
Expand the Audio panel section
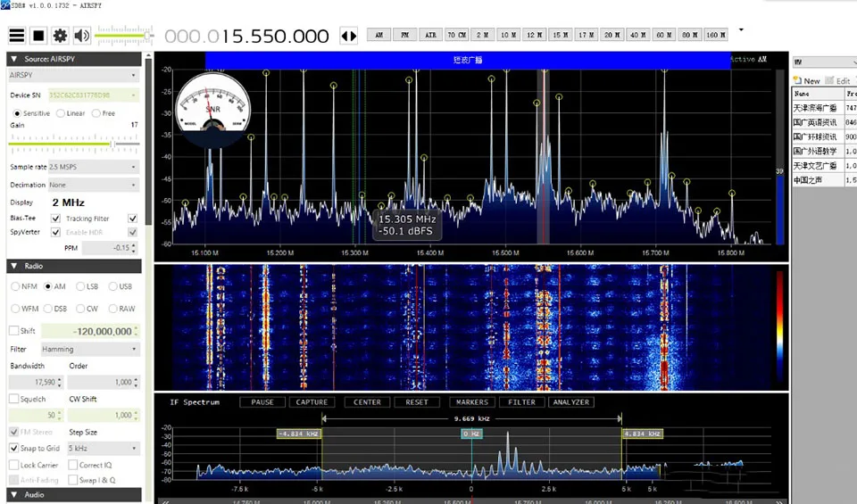(x=13, y=494)
